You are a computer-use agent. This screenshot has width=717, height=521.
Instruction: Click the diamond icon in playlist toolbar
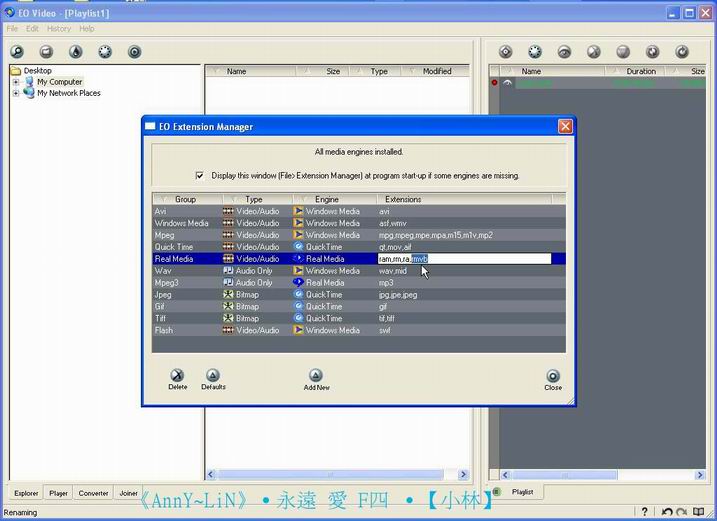[x=506, y=52]
